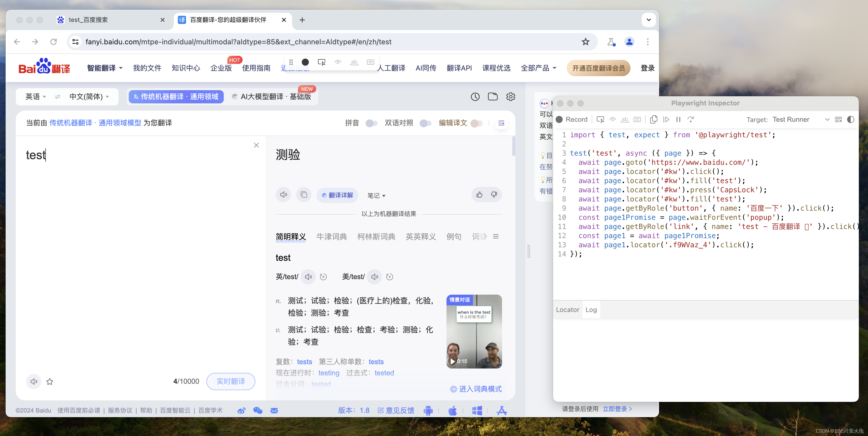Click the Windows download icon
This screenshot has width=868, height=436.
(477, 411)
